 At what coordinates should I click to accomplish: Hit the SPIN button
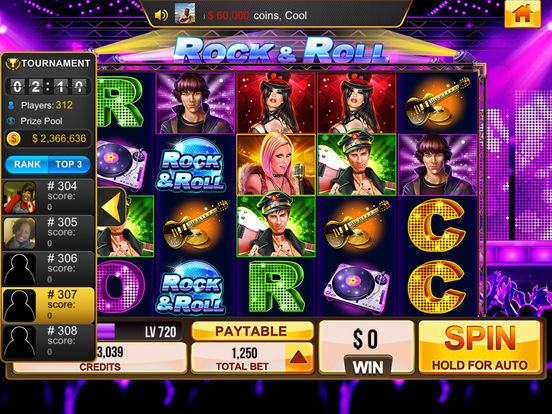(480, 347)
